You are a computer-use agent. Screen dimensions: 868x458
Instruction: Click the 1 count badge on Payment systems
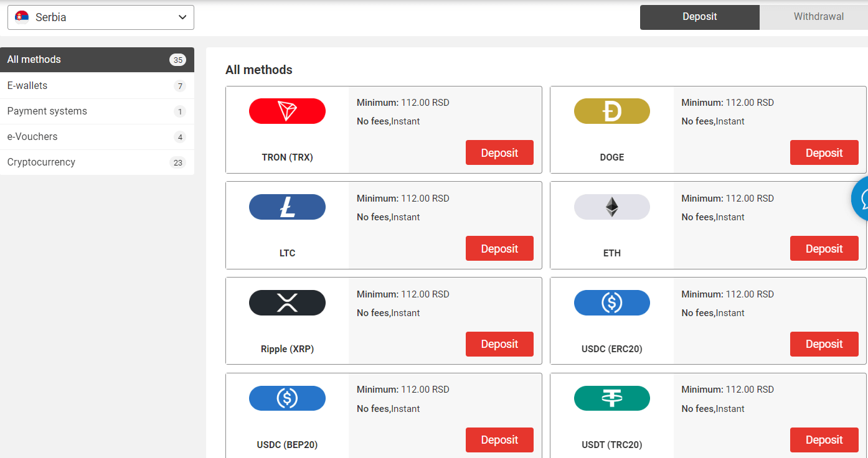point(180,111)
